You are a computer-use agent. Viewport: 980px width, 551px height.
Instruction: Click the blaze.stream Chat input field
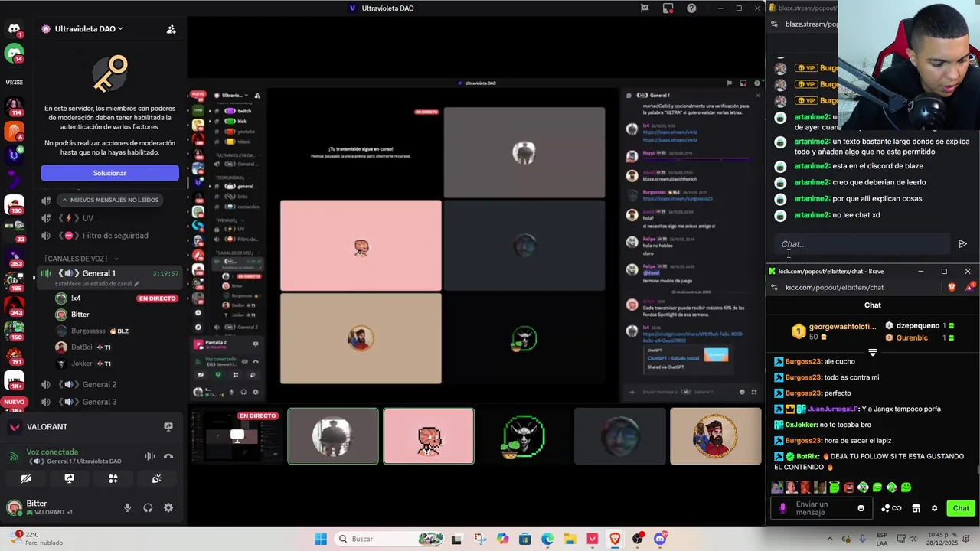pos(861,244)
